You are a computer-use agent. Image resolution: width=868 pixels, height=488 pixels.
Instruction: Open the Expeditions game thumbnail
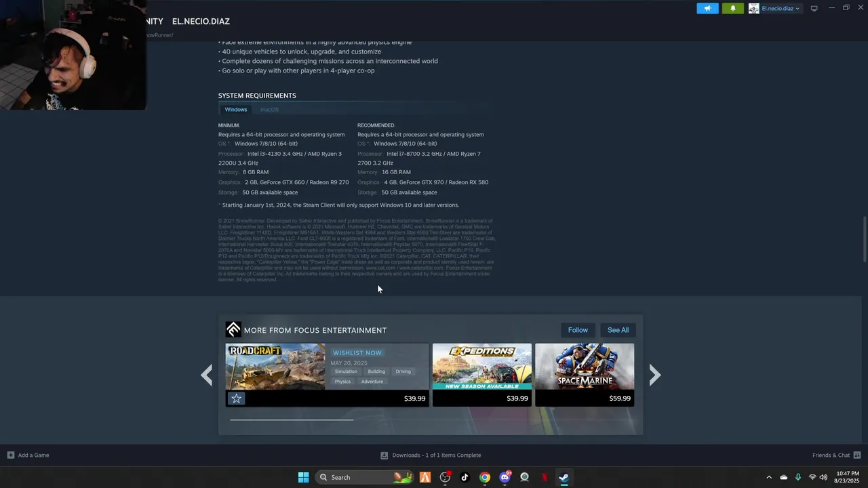[482, 367]
